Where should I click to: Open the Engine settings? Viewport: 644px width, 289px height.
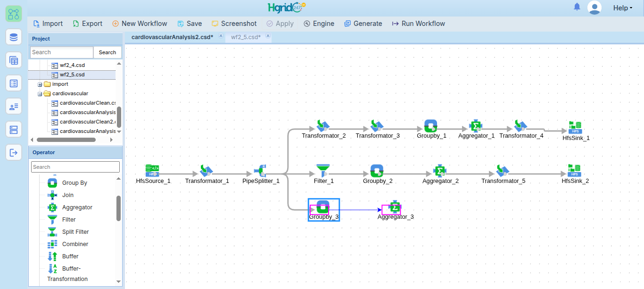coord(319,24)
